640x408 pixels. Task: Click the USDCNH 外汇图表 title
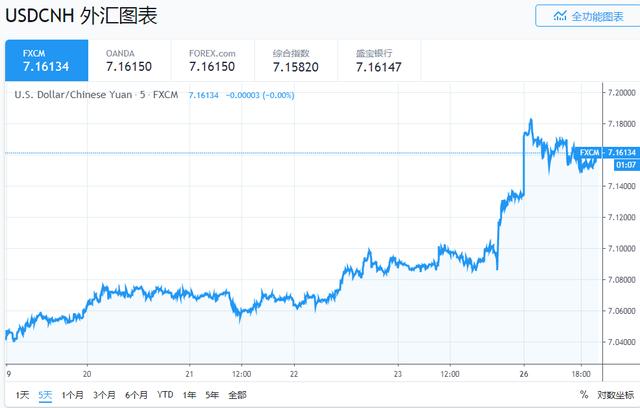[81, 17]
